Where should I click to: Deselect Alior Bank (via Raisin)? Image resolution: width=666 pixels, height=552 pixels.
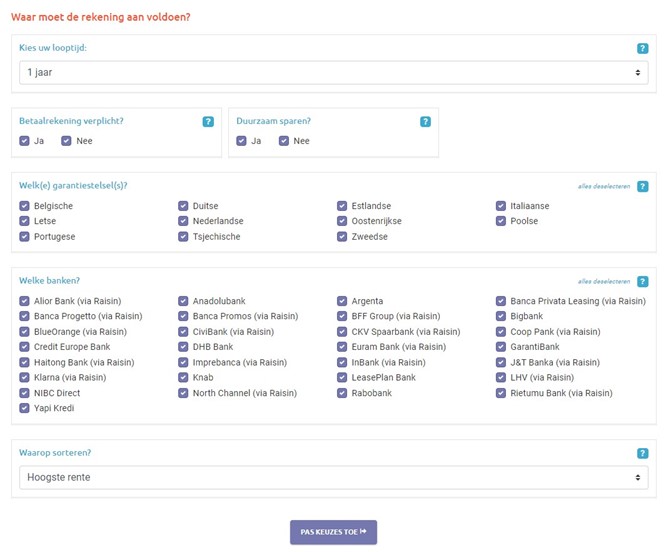tap(24, 301)
